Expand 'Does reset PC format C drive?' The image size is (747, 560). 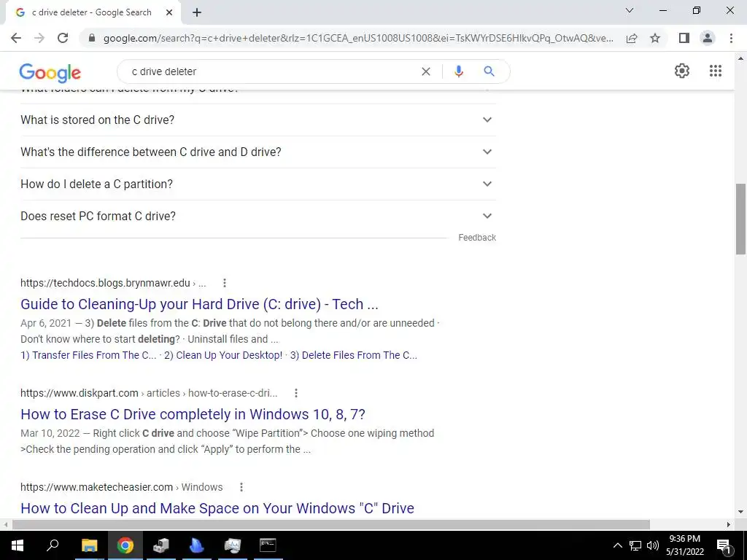(258, 216)
